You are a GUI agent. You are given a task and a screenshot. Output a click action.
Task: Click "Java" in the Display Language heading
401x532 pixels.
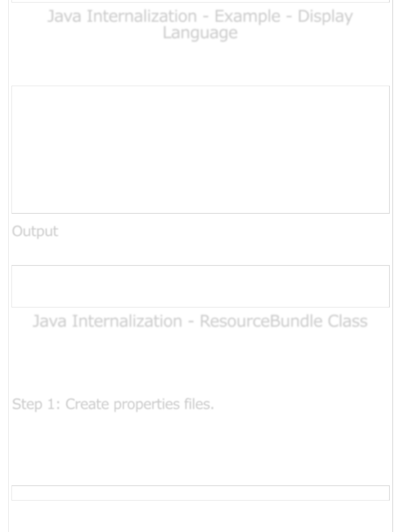(x=64, y=17)
